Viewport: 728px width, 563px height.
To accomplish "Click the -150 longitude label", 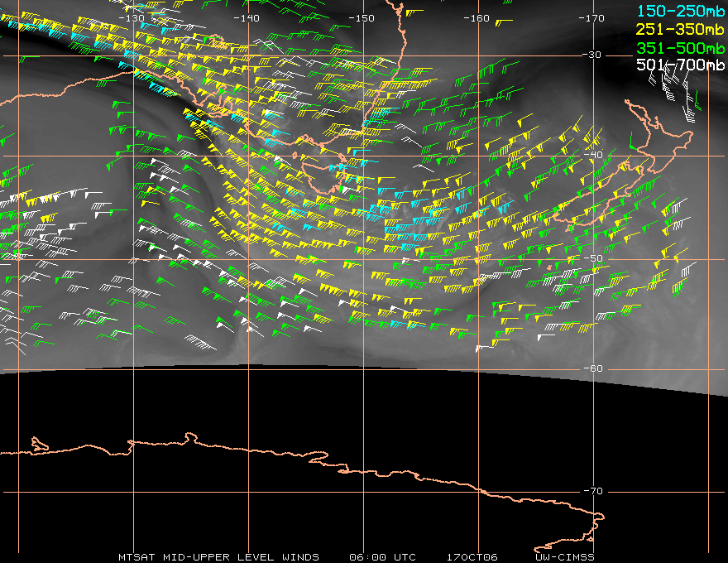I will tap(362, 18).
